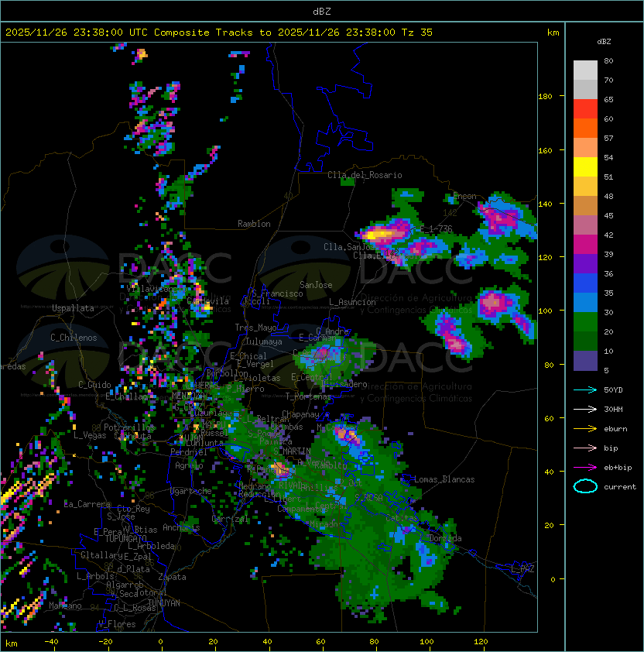Click the 'SanJose' map label
Viewport: 644px width, 652px height.
pyautogui.click(x=316, y=285)
